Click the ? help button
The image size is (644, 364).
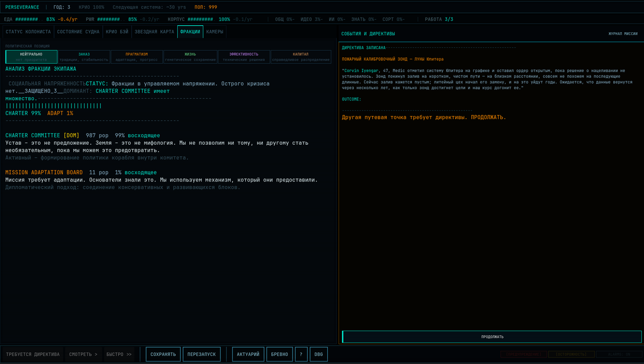tap(301, 354)
